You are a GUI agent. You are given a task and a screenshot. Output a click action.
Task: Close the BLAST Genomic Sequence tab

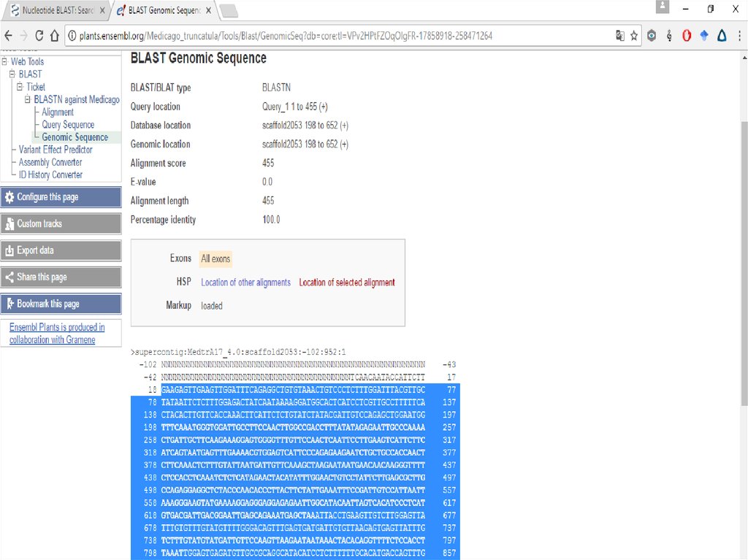tap(207, 11)
